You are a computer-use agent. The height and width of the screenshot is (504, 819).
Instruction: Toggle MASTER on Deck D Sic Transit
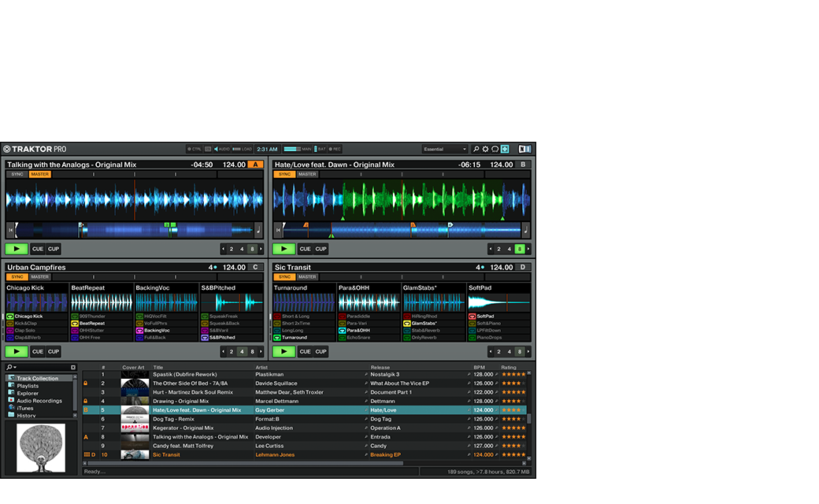coord(307,277)
